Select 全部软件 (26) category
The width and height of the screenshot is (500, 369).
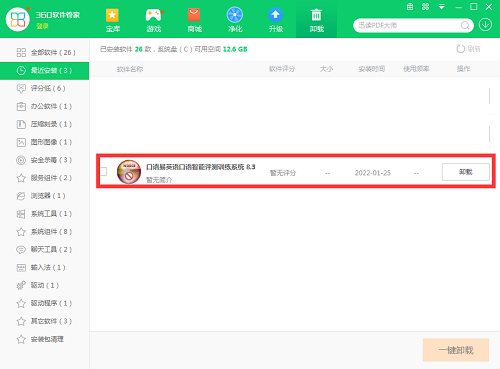pyautogui.click(x=45, y=52)
